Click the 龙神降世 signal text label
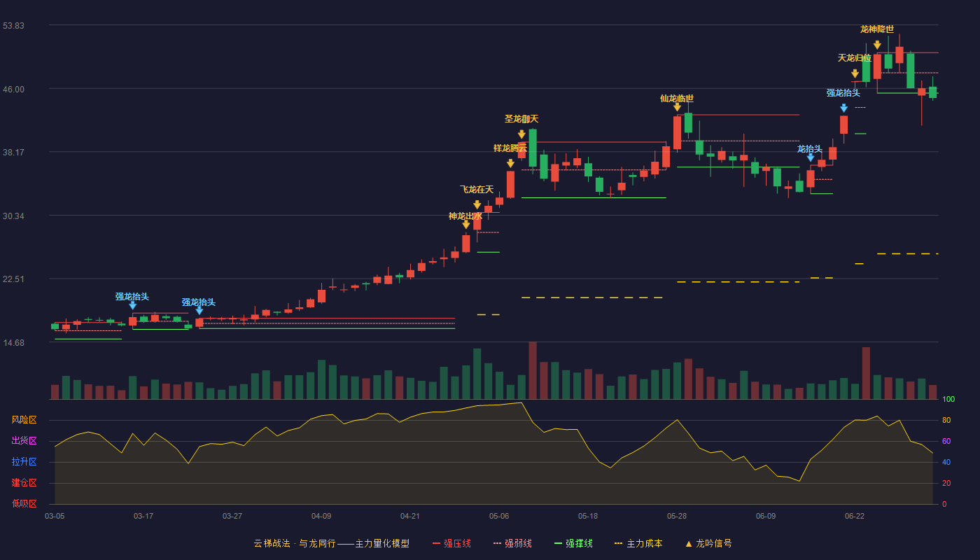980x560 pixels. tap(877, 29)
